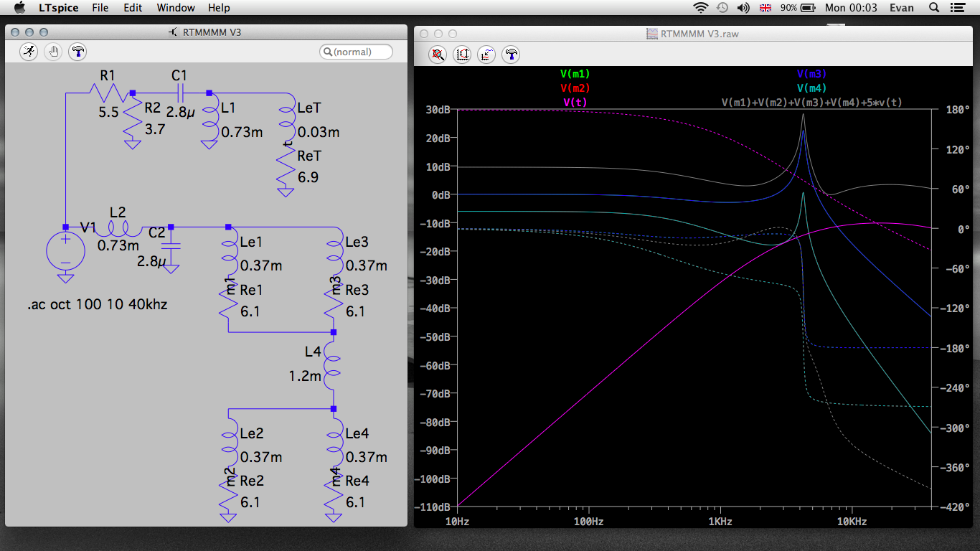980x551 pixels.
Task: Click the Re4 resistor label
Action: [x=357, y=481]
